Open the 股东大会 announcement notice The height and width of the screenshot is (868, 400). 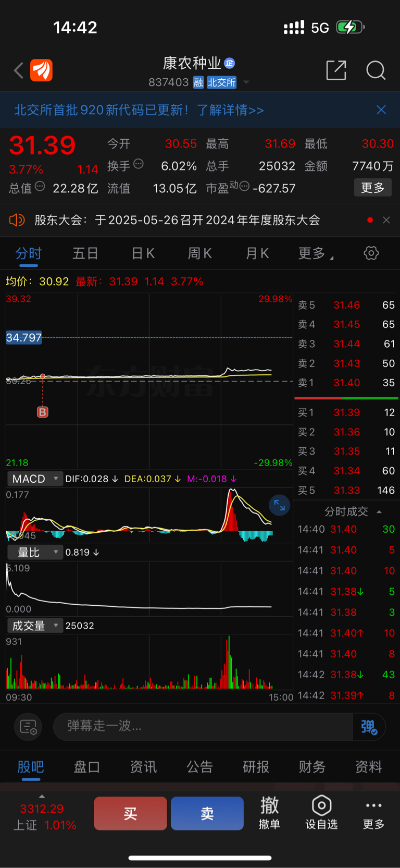177,220
